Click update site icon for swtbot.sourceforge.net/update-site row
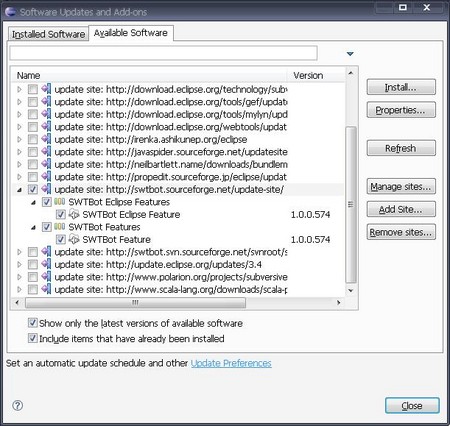Viewport: 450px width, 426px height. (x=46, y=189)
